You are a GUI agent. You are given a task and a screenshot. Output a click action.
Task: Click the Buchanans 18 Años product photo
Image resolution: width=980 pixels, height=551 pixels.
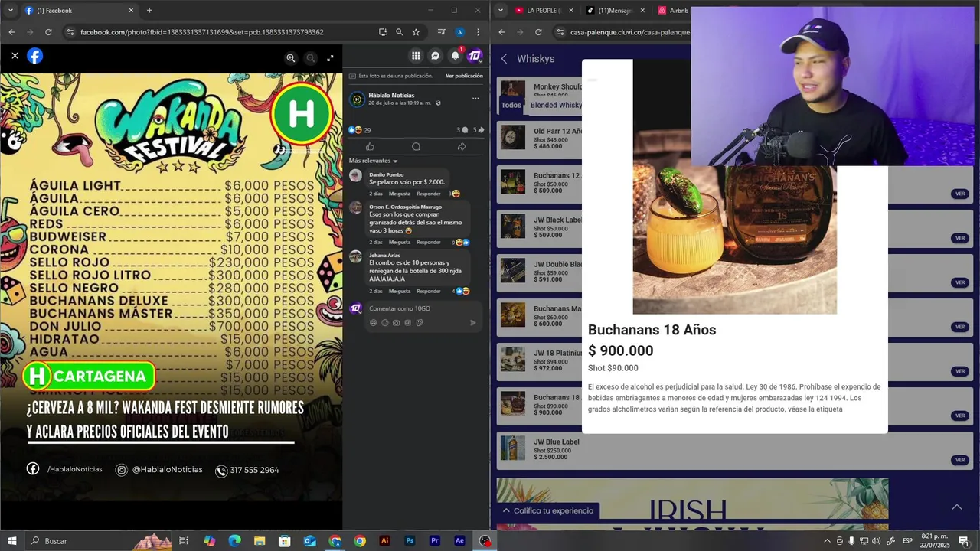tap(735, 187)
